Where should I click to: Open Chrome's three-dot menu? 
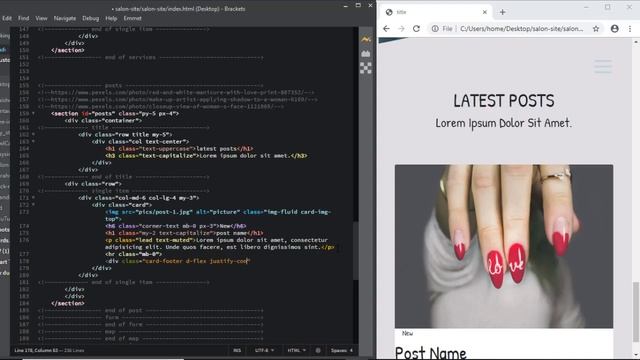[x=630, y=29]
